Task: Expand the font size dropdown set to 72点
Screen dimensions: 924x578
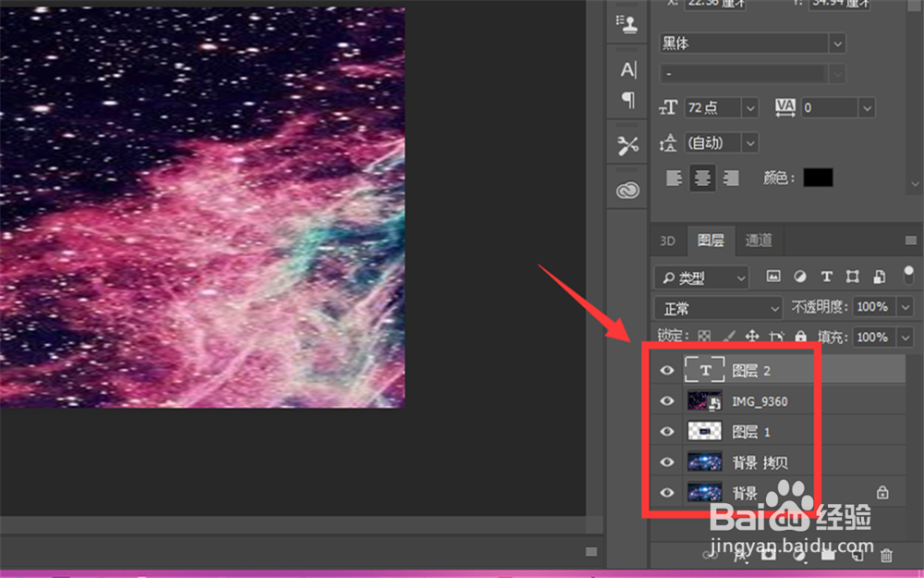Action: click(750, 107)
